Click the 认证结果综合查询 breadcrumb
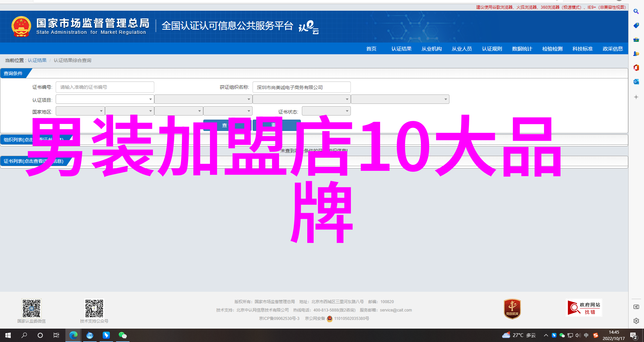The width and height of the screenshot is (644, 342). [72, 60]
